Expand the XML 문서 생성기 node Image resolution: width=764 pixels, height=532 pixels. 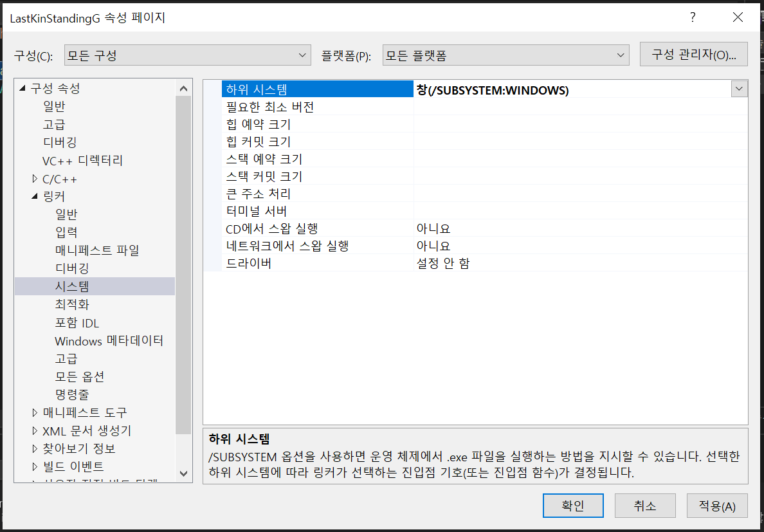click(35, 430)
